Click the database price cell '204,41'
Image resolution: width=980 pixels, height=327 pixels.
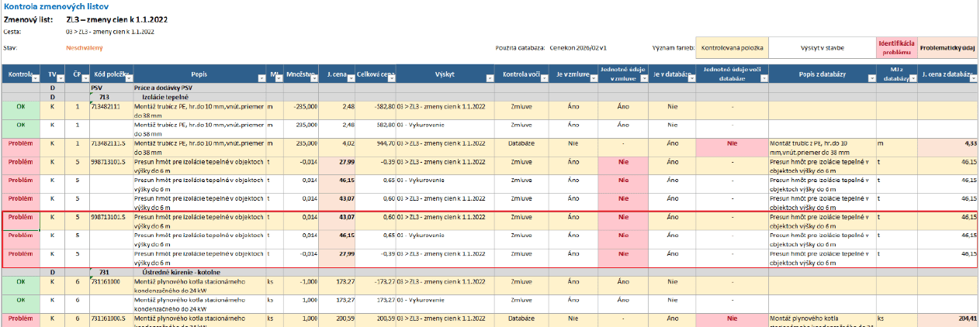tap(947, 320)
